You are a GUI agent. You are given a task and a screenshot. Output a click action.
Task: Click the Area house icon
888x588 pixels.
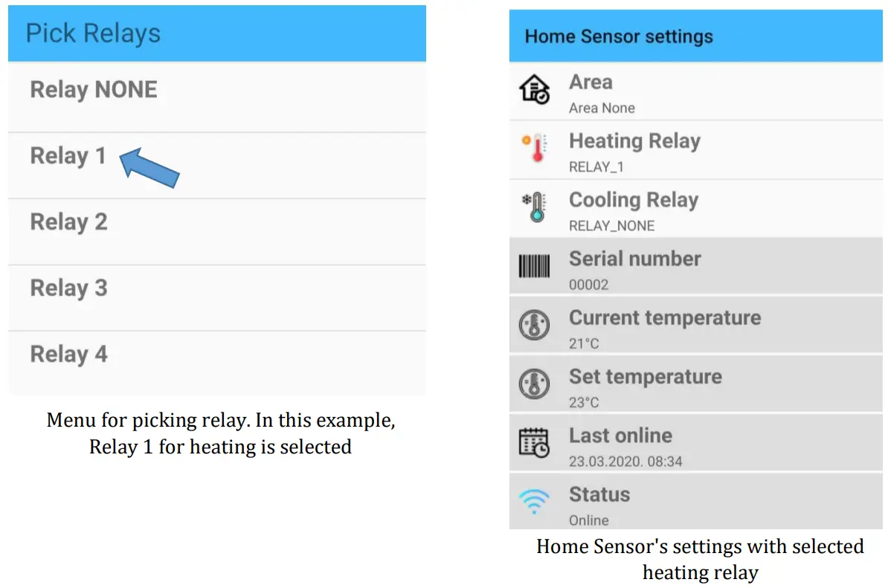coord(533,88)
